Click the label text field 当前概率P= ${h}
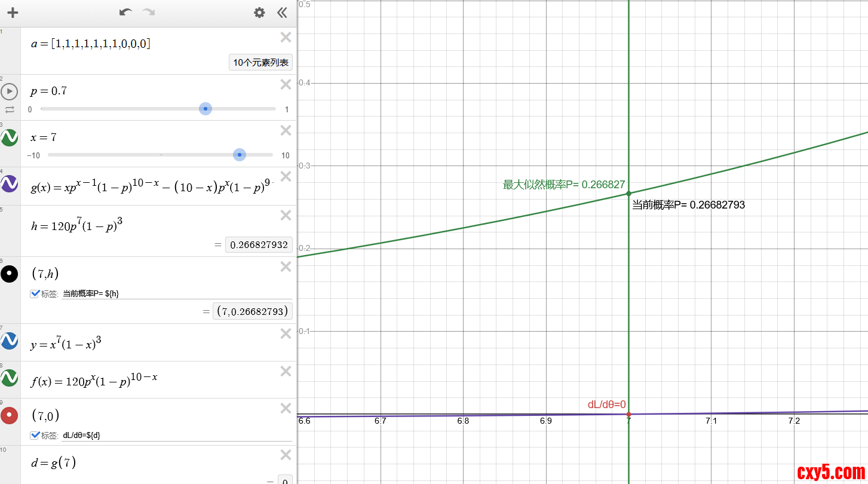Screen dimensions: 868x484 point(176,293)
